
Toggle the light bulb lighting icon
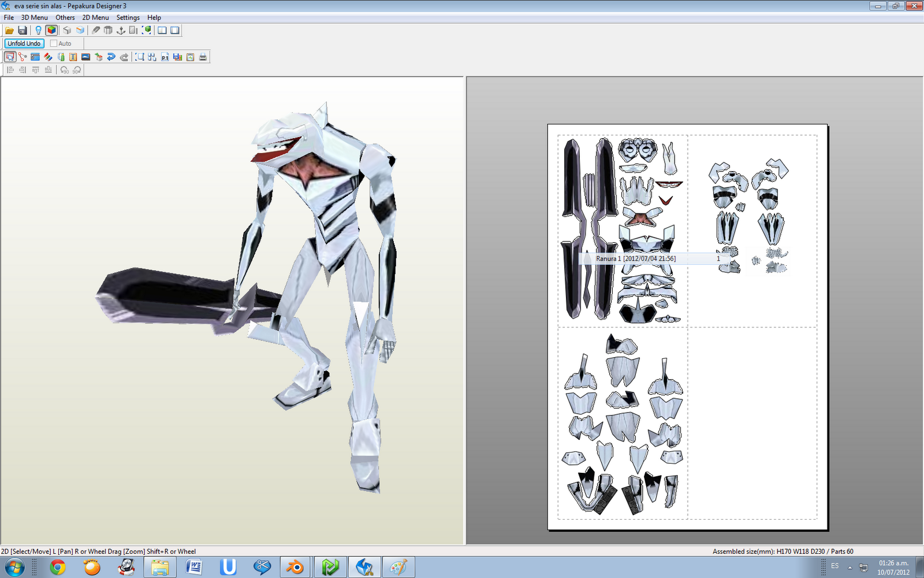click(x=38, y=30)
